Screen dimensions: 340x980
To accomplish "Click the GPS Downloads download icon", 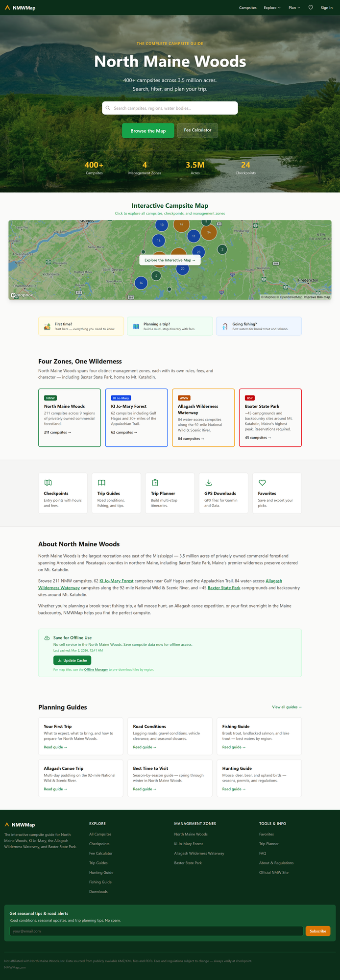I will (209, 483).
